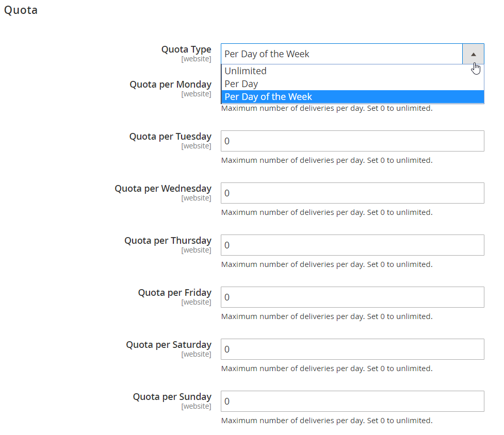
Task: Select Unlimited quota type option
Action: click(353, 71)
